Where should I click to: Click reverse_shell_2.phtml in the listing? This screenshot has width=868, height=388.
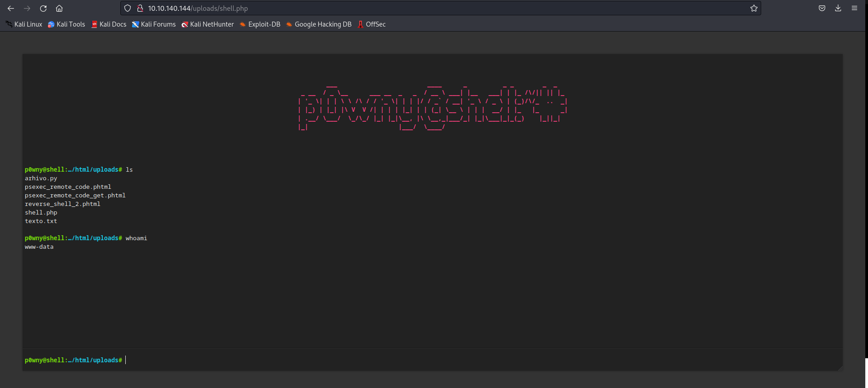[63, 204]
